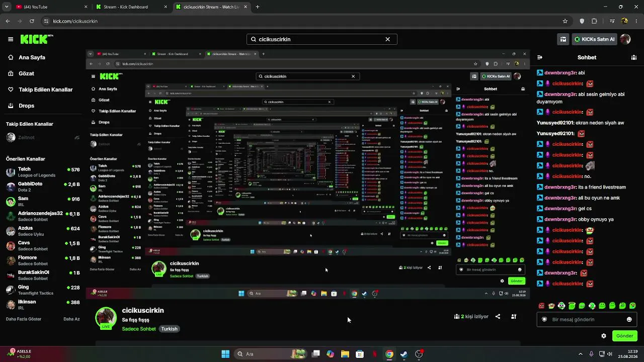Image resolution: width=644 pixels, height=362 pixels.
Task: Toggle theater mode beside the share icon
Action: point(514,317)
